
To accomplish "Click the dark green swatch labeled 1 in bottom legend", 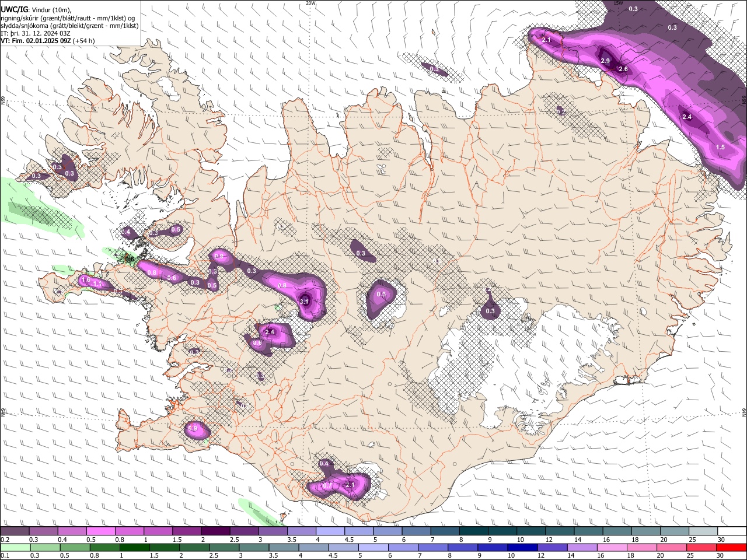I will click(x=135, y=547).
